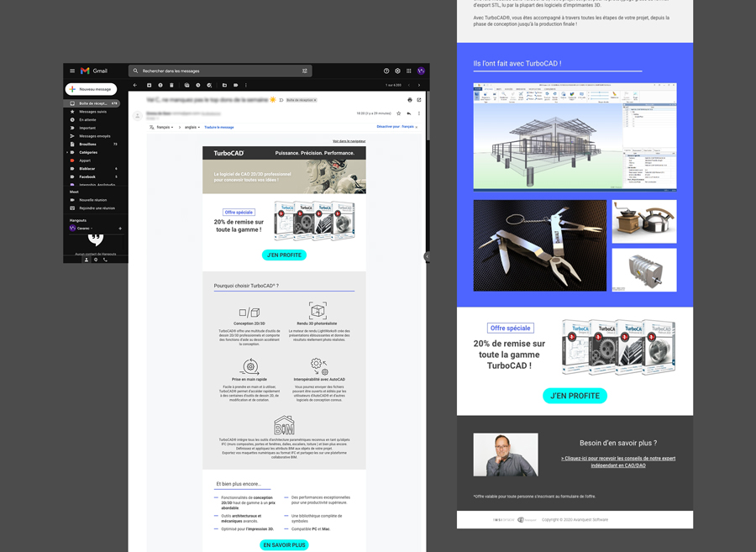Go to the next email arrow
This screenshot has height=552, width=756.
(x=419, y=86)
